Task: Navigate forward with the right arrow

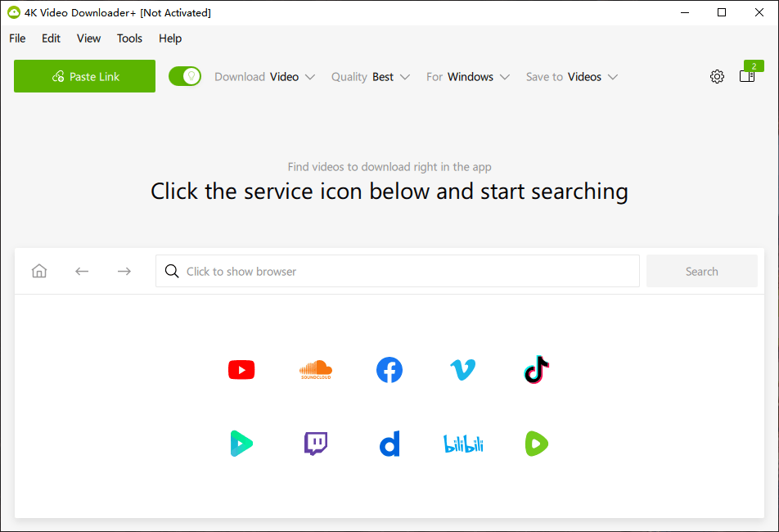Action: tap(124, 271)
